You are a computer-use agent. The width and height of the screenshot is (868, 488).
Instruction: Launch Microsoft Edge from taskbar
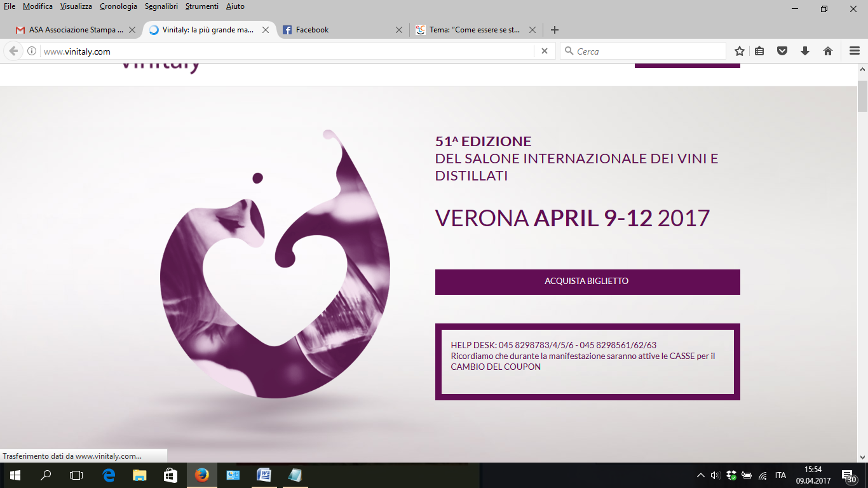pos(109,475)
